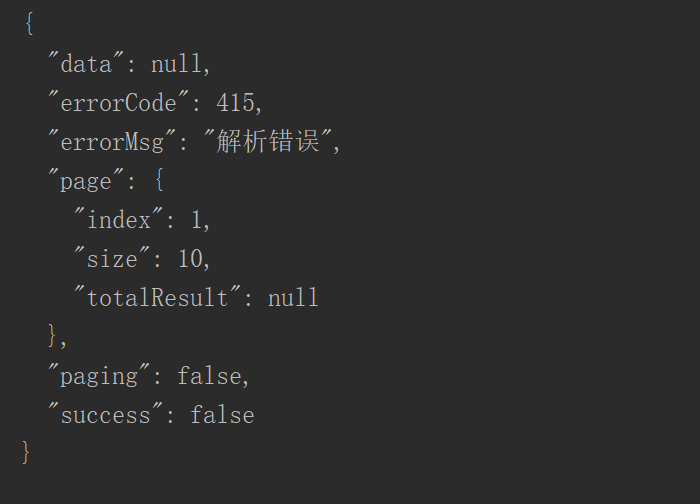The image size is (700, 504).
Task: Click the opening brace after "page"
Action: [157, 181]
